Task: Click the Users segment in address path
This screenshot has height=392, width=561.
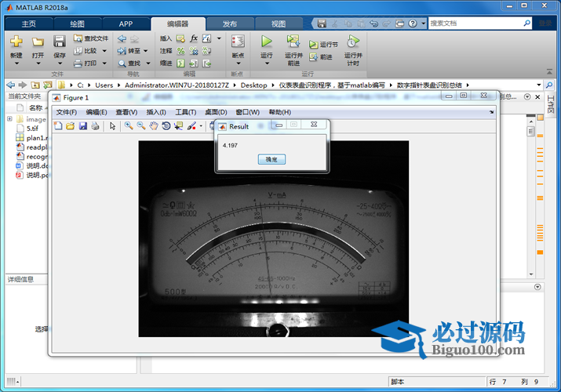Action: (104, 85)
